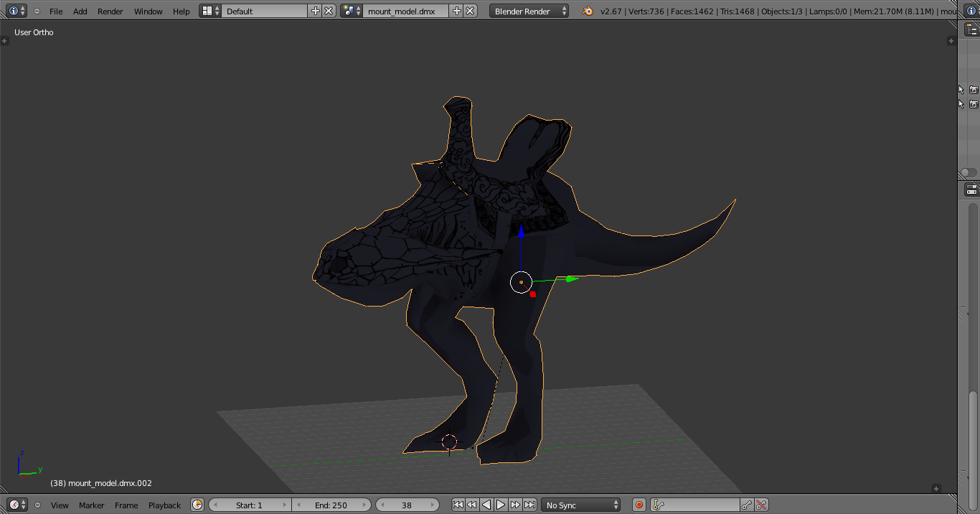Open the Marker menu
The image size is (980, 514).
(91, 505)
